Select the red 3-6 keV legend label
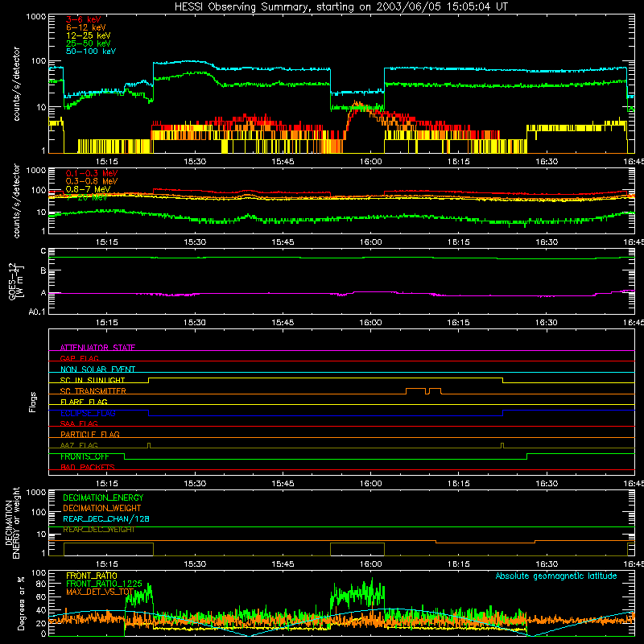 (84, 19)
